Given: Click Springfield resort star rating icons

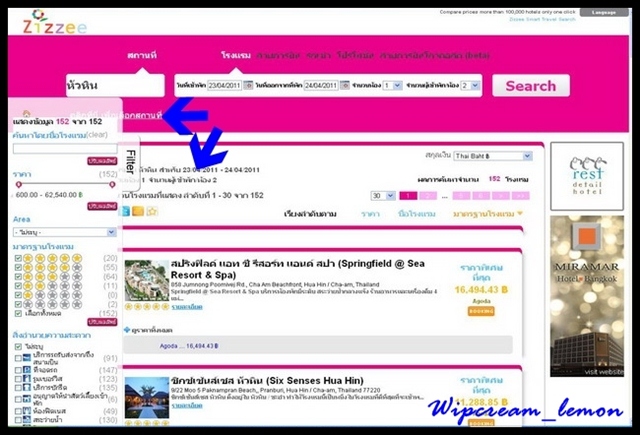Looking at the screenshot, I should 147,306.
